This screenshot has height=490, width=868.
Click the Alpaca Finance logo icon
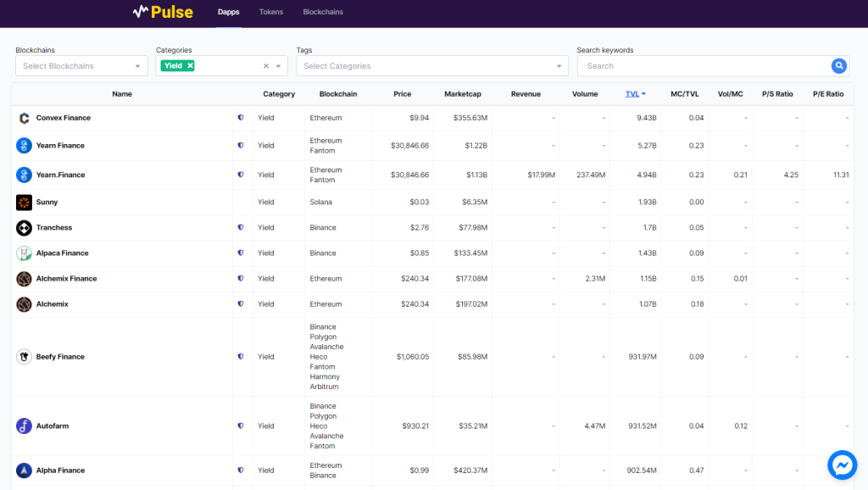point(24,253)
